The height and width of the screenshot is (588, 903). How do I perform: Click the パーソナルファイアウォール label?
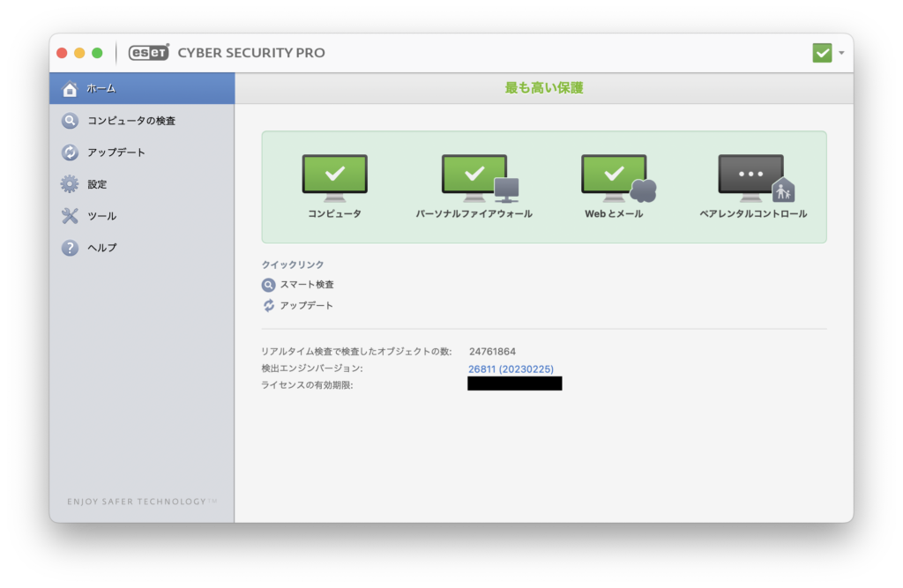tap(474, 213)
